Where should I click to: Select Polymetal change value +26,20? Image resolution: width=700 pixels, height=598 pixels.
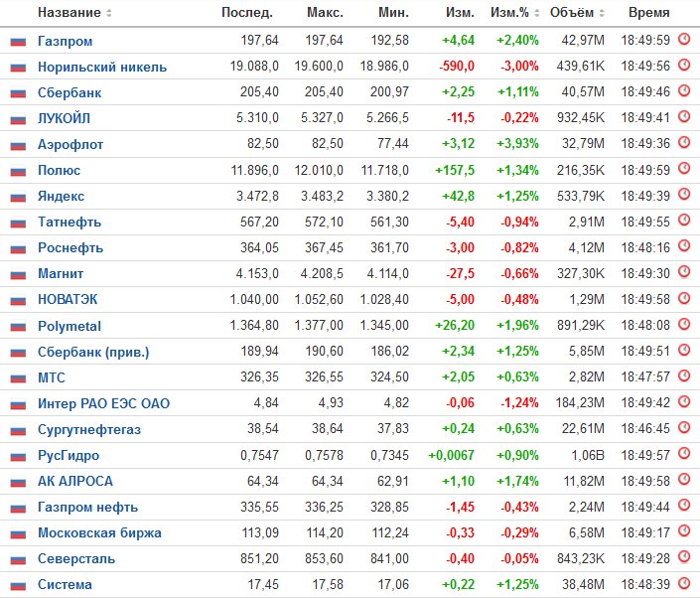click(x=455, y=325)
